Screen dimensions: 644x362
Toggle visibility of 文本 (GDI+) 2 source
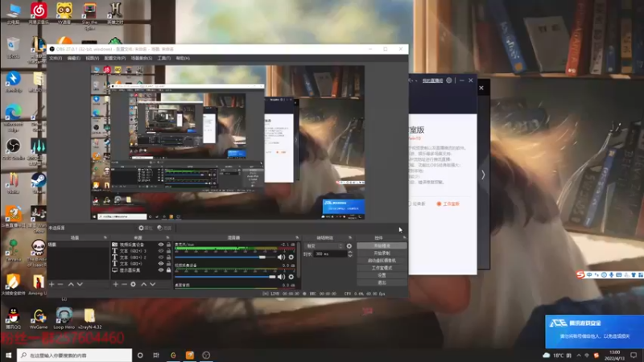point(160,257)
